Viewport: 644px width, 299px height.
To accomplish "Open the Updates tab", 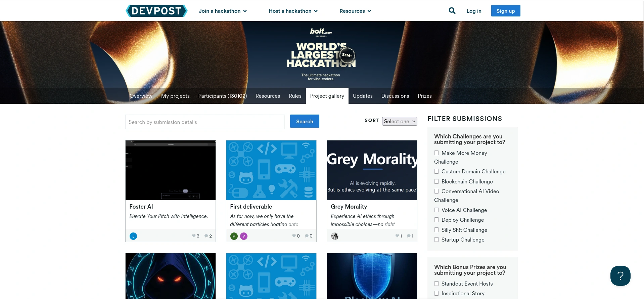I will pos(363,96).
